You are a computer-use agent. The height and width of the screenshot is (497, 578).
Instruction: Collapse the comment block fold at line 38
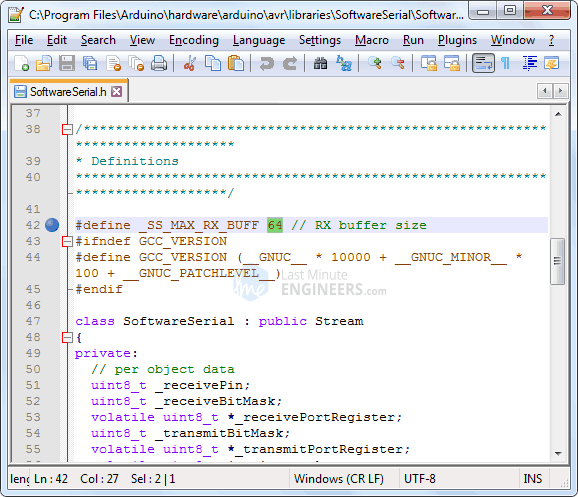point(67,129)
